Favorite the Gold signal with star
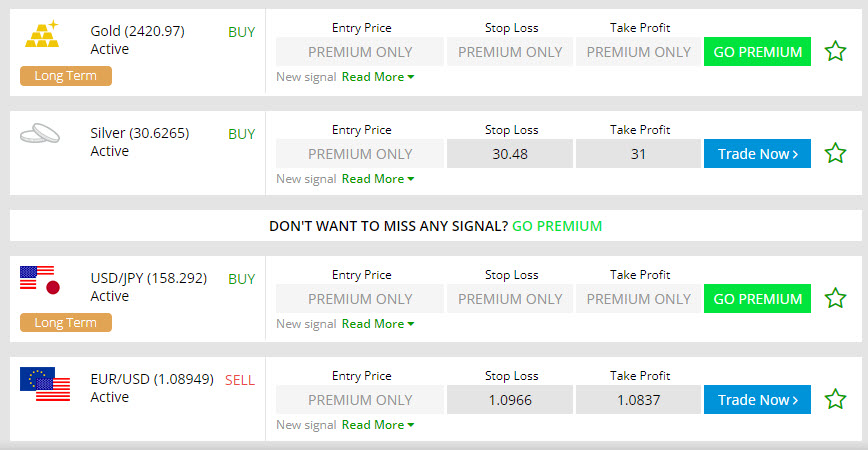The height and width of the screenshot is (450, 868). [x=835, y=51]
